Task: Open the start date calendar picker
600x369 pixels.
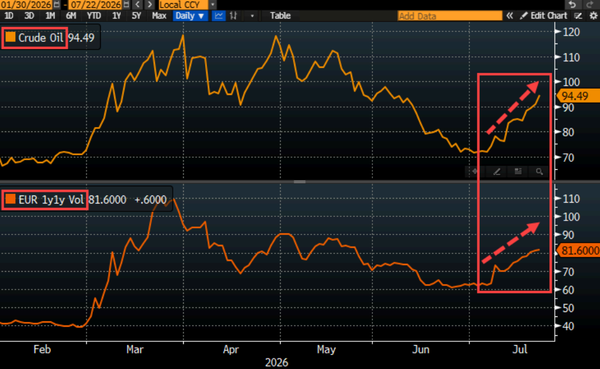Action: pos(57,5)
